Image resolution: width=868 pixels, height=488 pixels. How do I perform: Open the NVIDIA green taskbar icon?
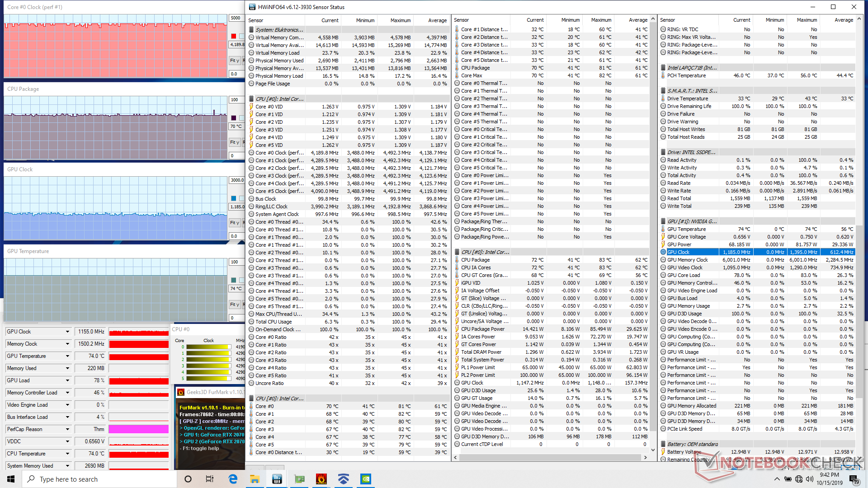tap(366, 479)
